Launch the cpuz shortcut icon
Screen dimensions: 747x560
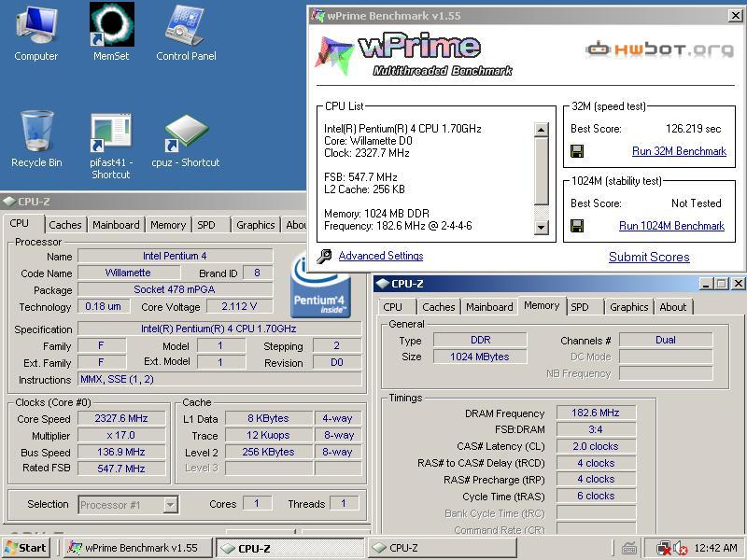tap(186, 141)
